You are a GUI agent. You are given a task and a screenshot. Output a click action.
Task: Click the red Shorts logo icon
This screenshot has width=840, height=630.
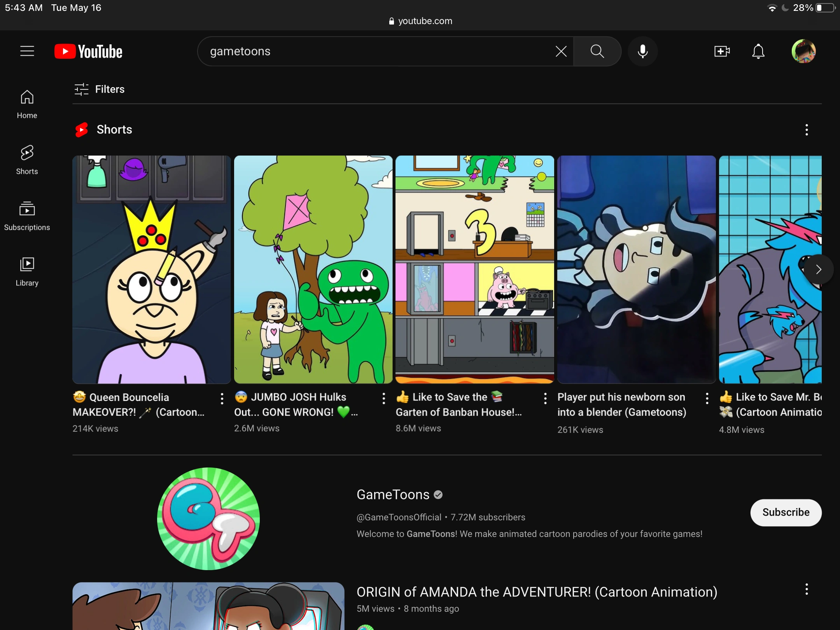tap(81, 129)
